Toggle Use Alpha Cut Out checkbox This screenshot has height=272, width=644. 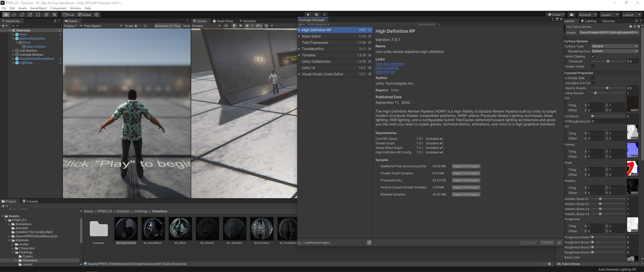click(593, 83)
